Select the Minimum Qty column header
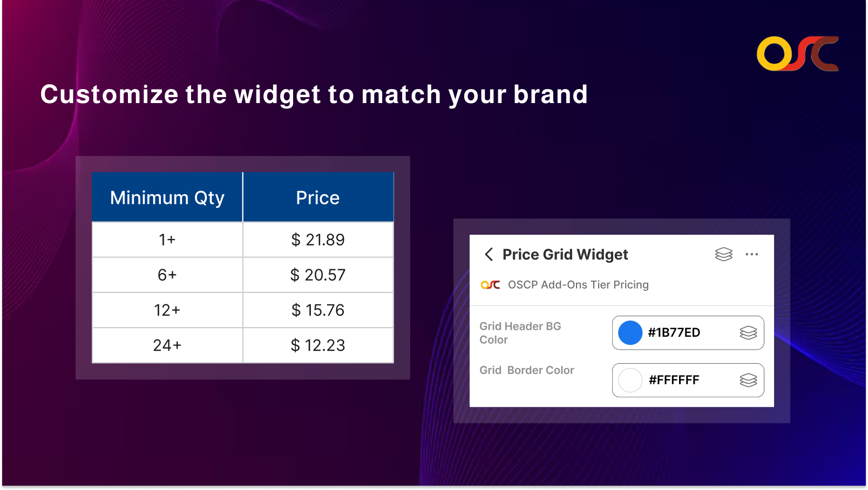 [167, 198]
